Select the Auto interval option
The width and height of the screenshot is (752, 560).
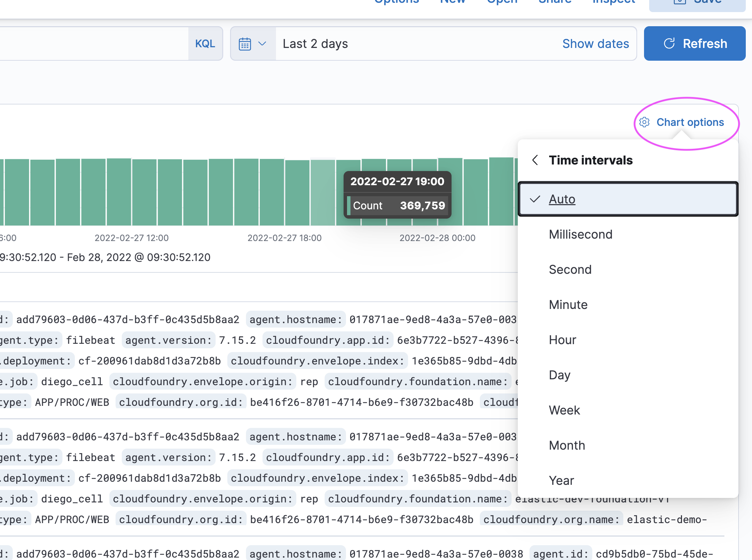coord(562,199)
